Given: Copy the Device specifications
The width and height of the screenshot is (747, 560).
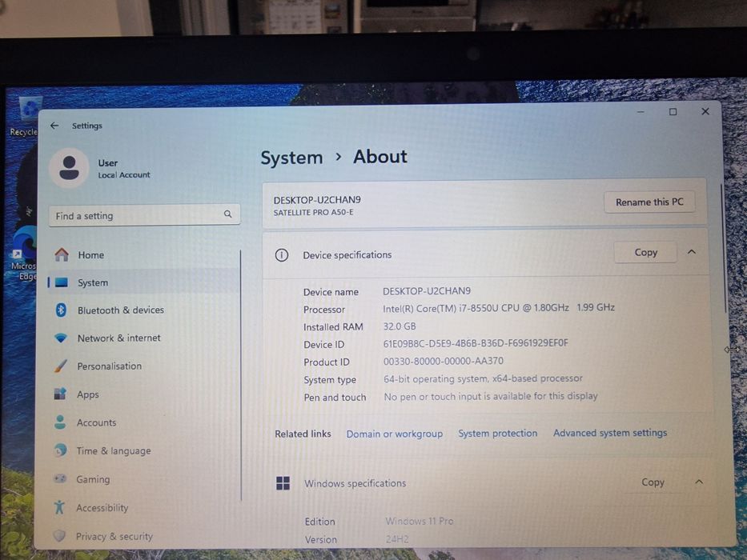Looking at the screenshot, I should pos(645,252).
